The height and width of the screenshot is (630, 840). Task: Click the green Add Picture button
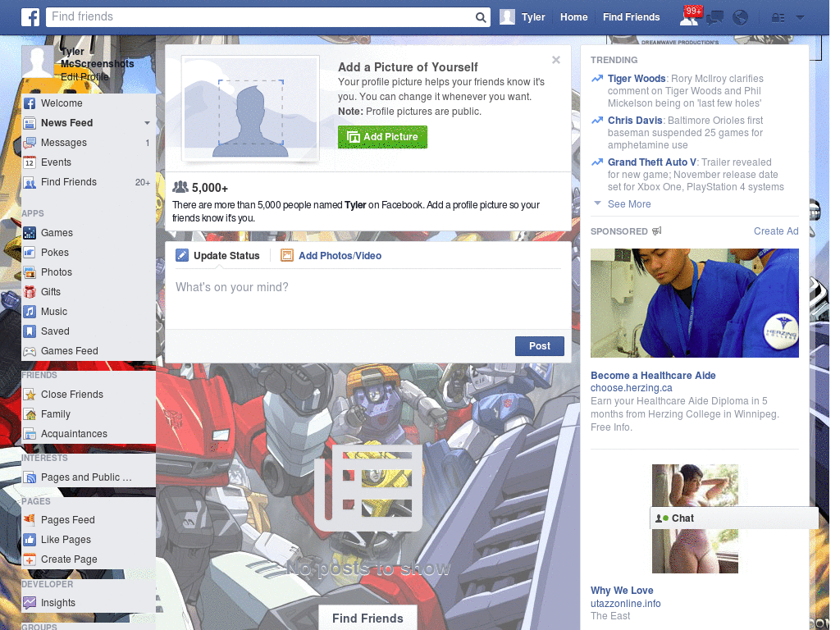[382, 137]
